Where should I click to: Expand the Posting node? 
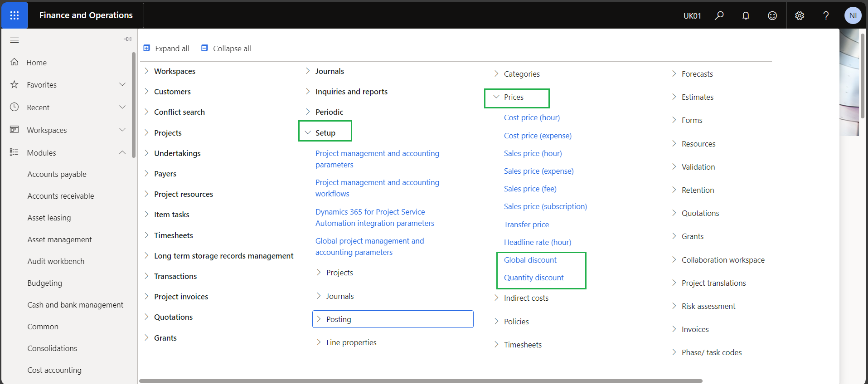(x=319, y=319)
